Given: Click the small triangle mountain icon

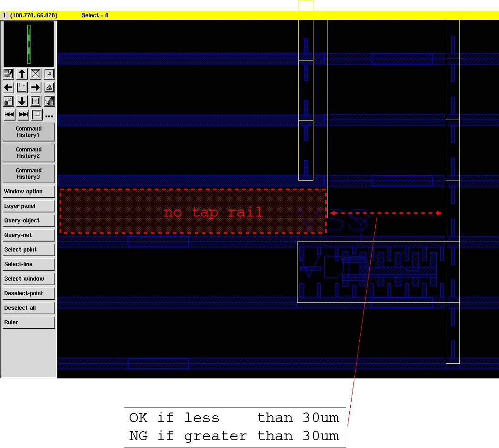Looking at the screenshot, I should click(x=50, y=74).
